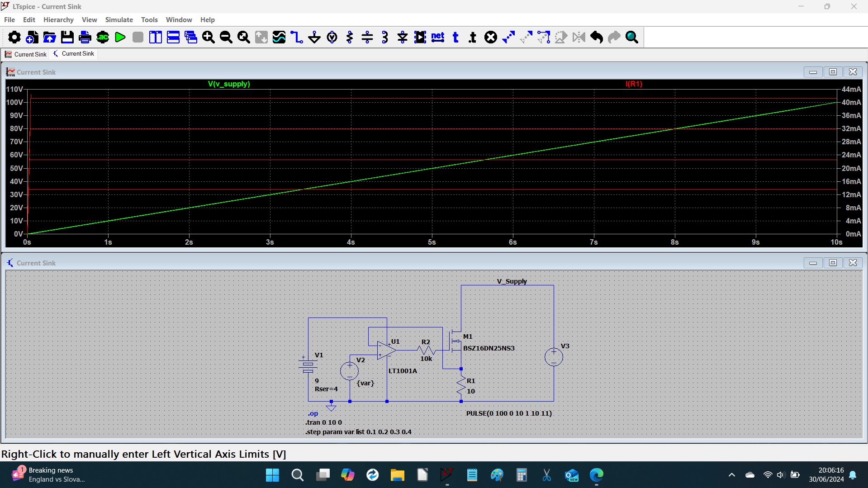Undo last action with arrow icon
Viewport: 868px width, 488px height.
[597, 37]
